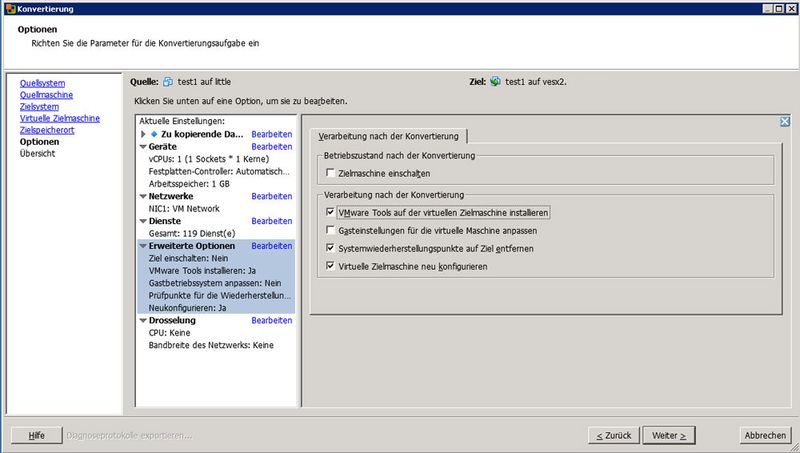
Task: Select the VMware Tools installieren: Ja row
Action: [216, 271]
